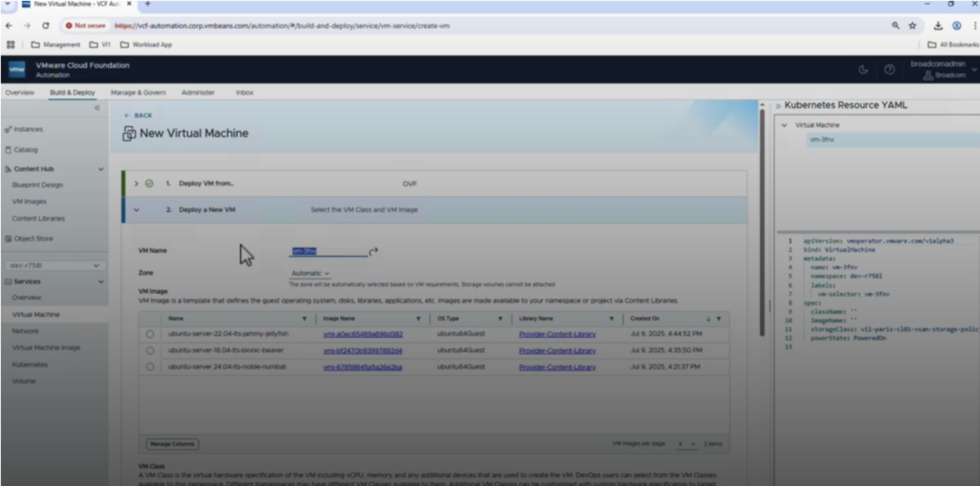
Task: Open the browser profile icon
Action: [x=957, y=26]
